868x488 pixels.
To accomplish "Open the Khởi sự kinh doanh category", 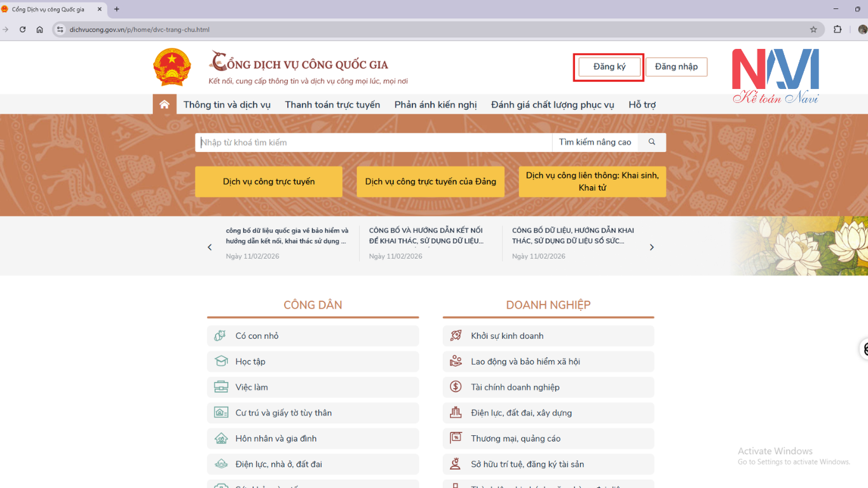I will (x=507, y=336).
